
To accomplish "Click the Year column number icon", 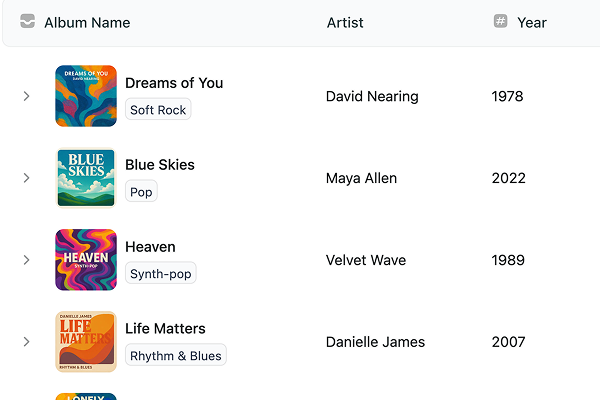I will coord(501,22).
